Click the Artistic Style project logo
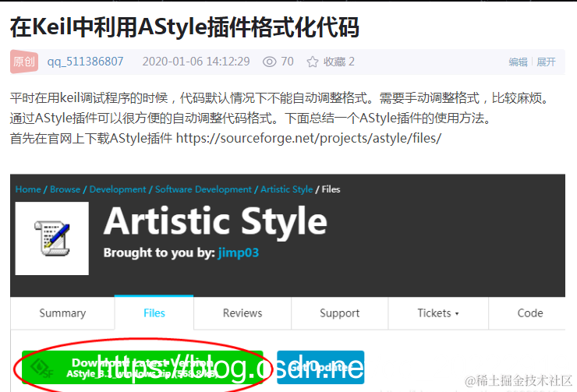 (52, 238)
